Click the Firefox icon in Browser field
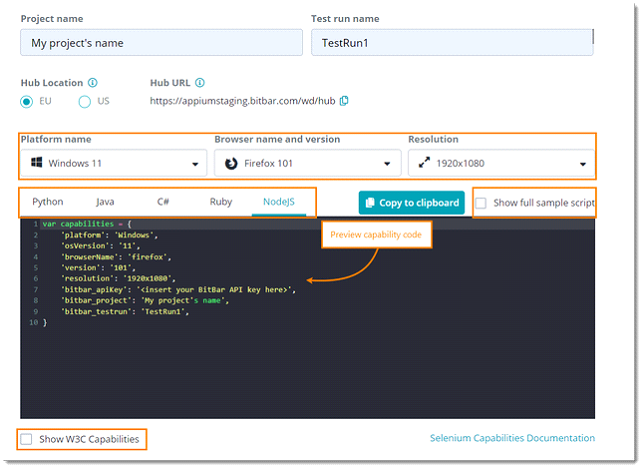The image size is (644, 470). [230, 164]
